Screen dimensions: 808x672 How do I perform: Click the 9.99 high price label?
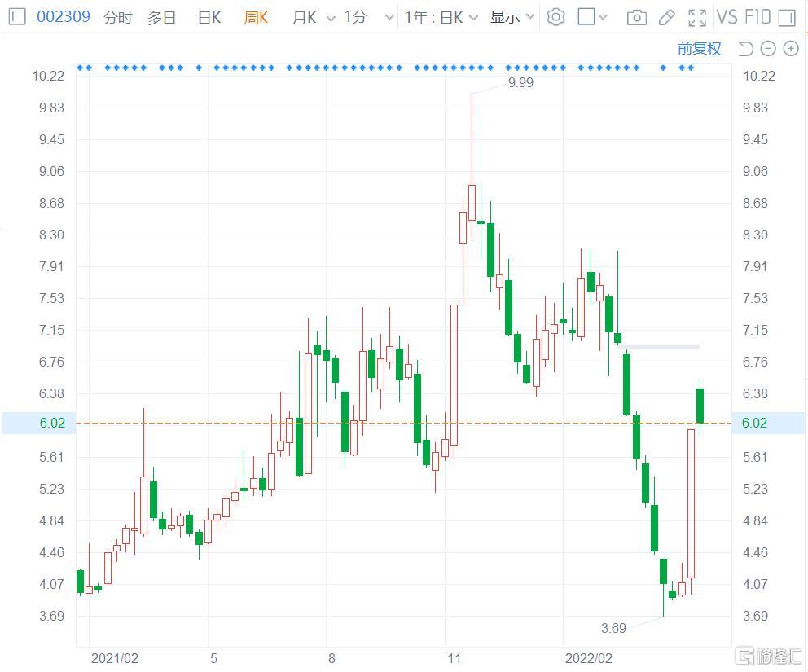[x=520, y=82]
